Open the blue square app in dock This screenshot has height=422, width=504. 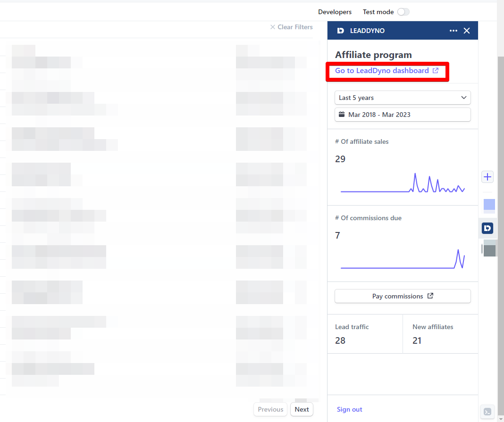pos(489,205)
